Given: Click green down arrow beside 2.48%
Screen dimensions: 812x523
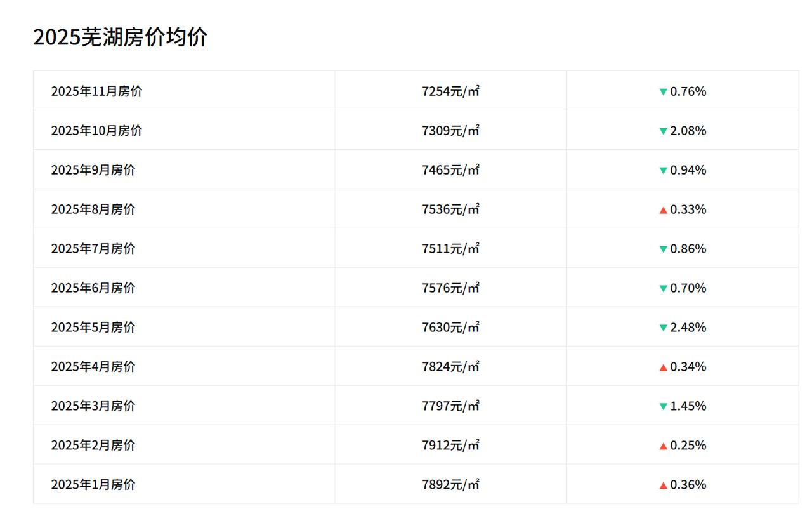Looking at the screenshot, I should (663, 328).
